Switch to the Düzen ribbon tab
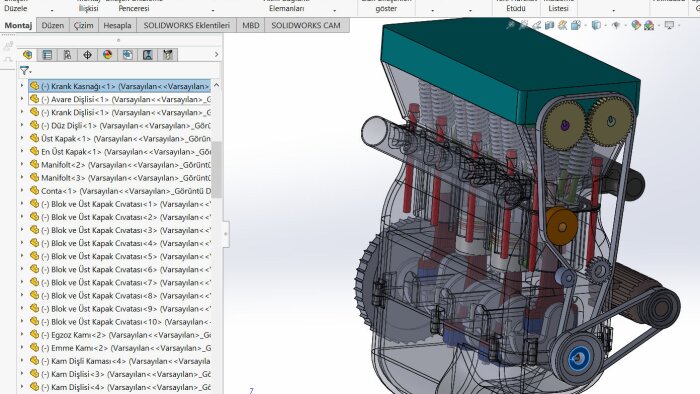 pyautogui.click(x=53, y=25)
